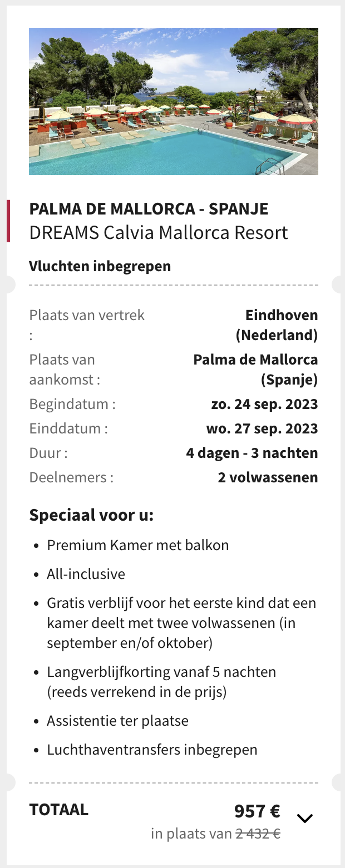Click the crossed-out 2 432 € price
Screen dimensions: 345x868
click(x=258, y=834)
